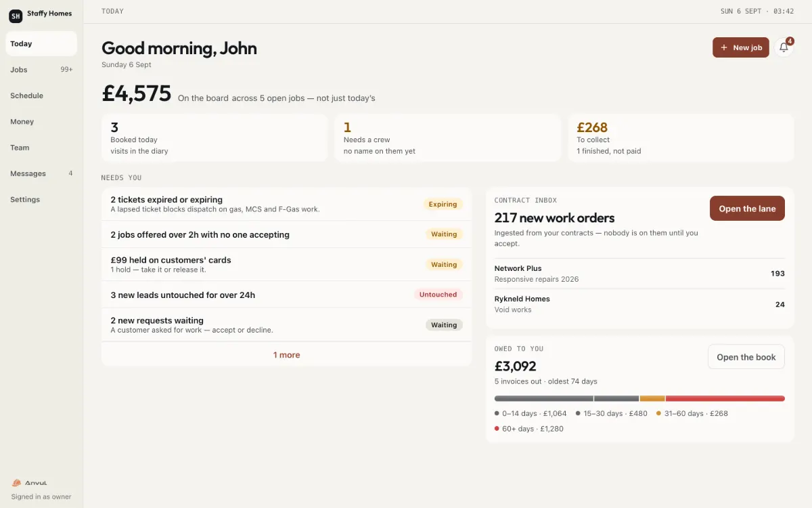Click 5 invoices out oldest 74 days
The image size is (812, 508).
point(545,381)
